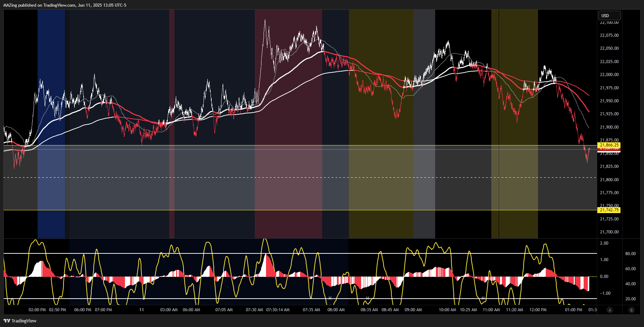Click the 60.00 indicator scale value
Image resolution: width=644 pixels, height=327 pixels.
click(630, 269)
